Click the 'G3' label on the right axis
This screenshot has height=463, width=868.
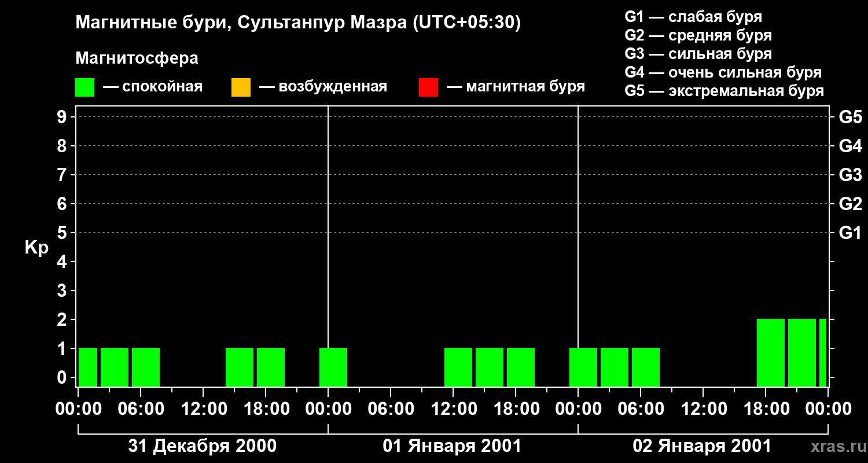[x=851, y=175]
